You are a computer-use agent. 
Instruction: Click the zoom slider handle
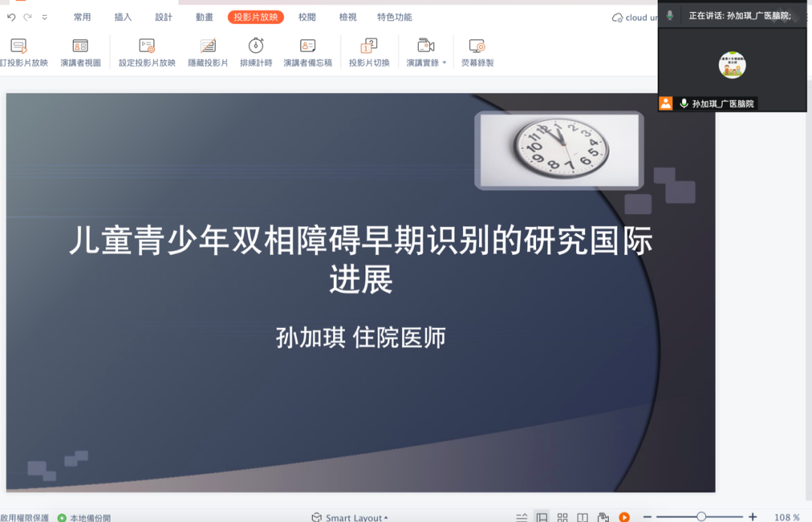pyautogui.click(x=701, y=516)
